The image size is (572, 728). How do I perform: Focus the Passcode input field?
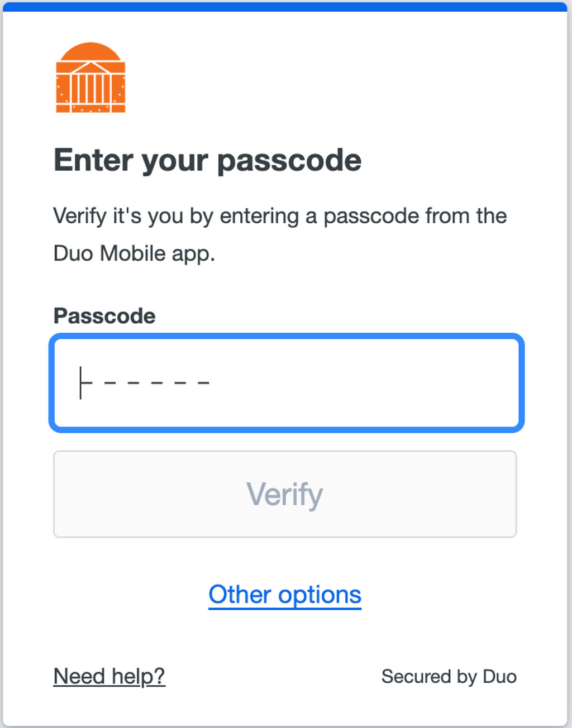pyautogui.click(x=286, y=383)
